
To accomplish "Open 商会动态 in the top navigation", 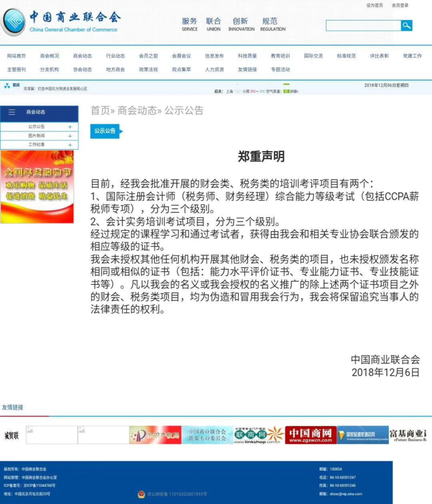I will 82,56.
